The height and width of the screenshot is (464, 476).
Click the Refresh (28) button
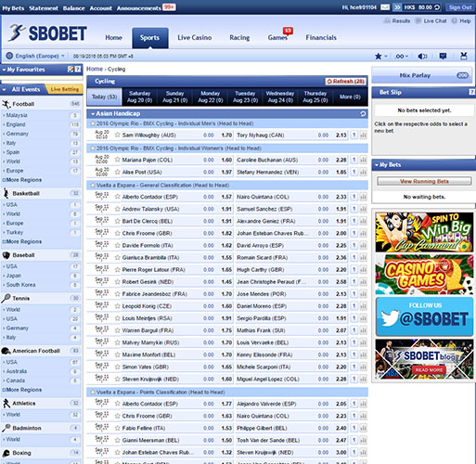(x=345, y=81)
